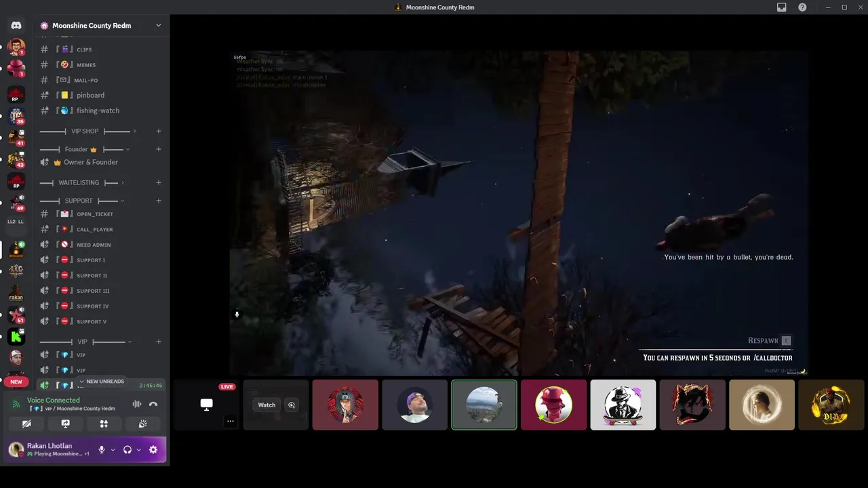Click the green voice connection signal icon
This screenshot has height=488, width=868.
(x=16, y=404)
